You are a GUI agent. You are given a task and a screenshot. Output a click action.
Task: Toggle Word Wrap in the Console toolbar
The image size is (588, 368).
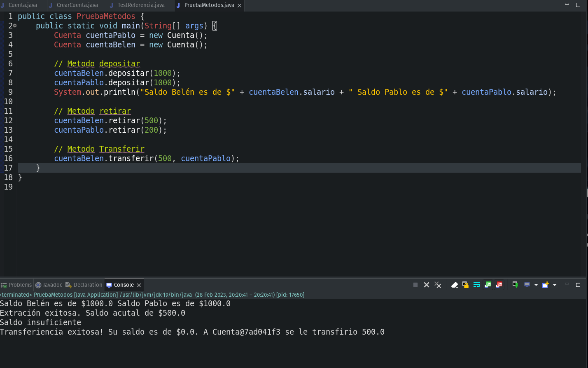[x=477, y=285]
